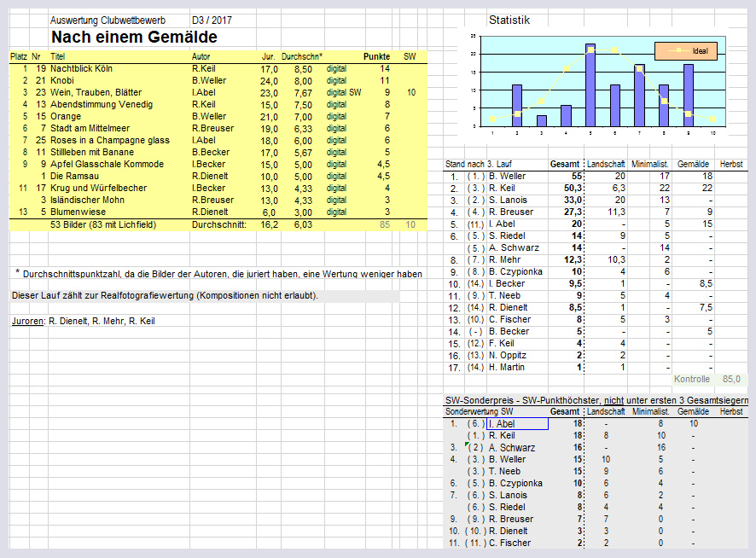Click the "Apfel Glasschale Kommode" entry
The image size is (756, 558).
pos(107,164)
